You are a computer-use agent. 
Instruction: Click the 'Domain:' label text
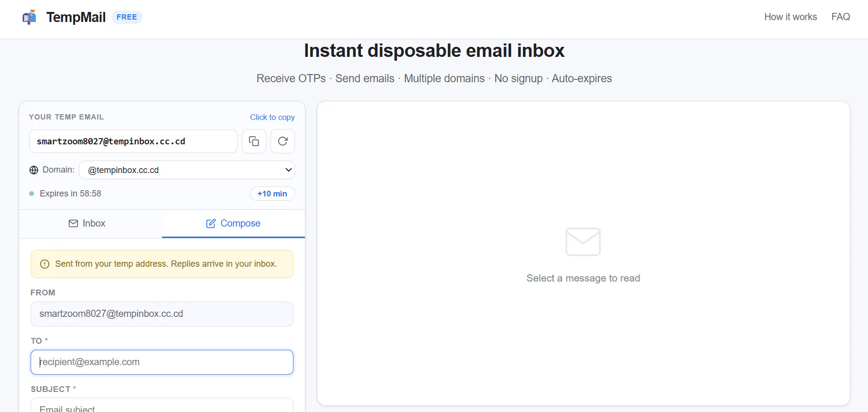click(x=58, y=170)
